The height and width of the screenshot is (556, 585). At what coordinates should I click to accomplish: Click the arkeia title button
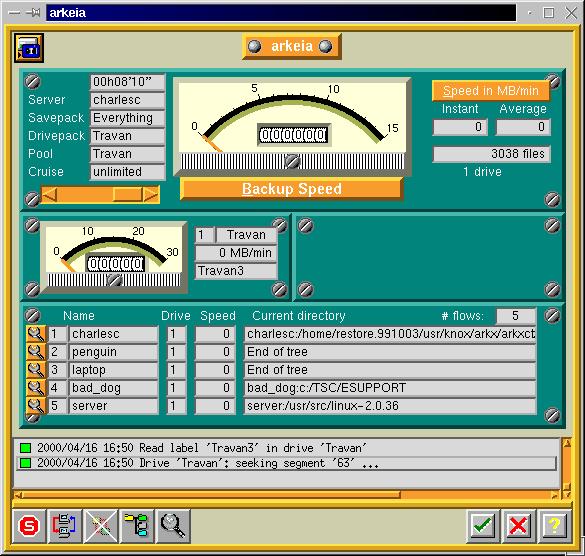click(x=291, y=46)
